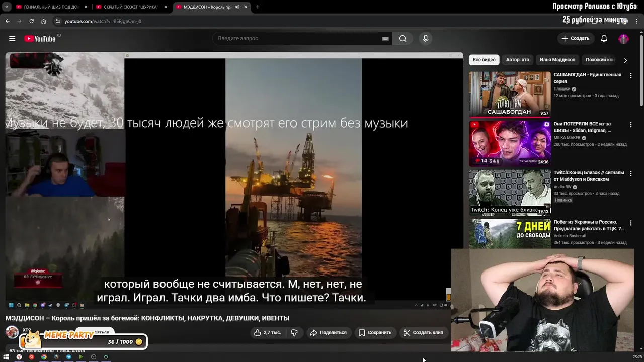Viewport: 644px width, 362px height.
Task: Reload the page
Action: 31,21
